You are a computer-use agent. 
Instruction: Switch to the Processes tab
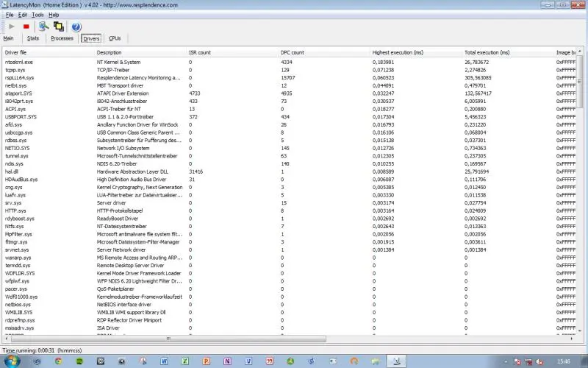tap(62, 38)
